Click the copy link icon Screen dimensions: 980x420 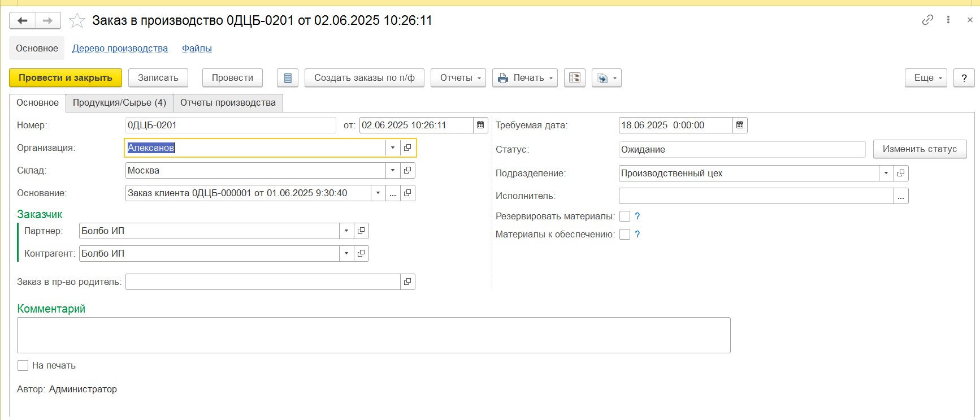coord(927,20)
